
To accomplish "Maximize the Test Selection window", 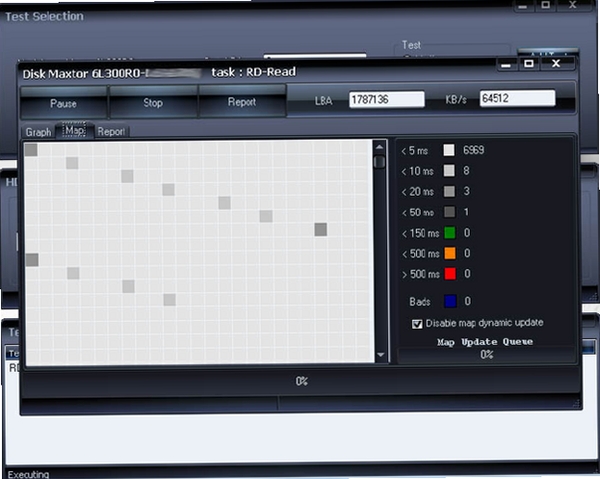I will (x=546, y=5).
